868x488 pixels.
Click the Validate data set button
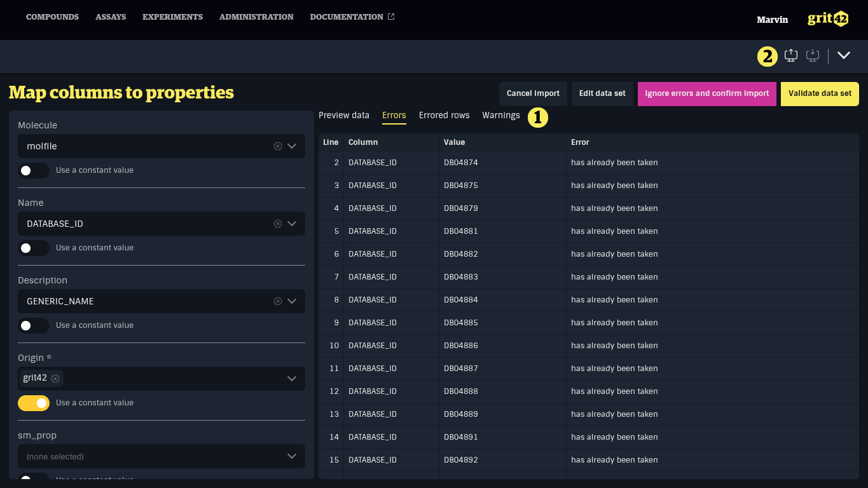coord(820,93)
